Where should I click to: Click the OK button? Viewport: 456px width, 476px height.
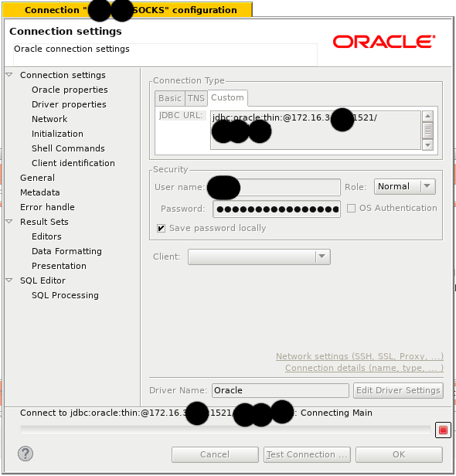pyautogui.click(x=399, y=454)
